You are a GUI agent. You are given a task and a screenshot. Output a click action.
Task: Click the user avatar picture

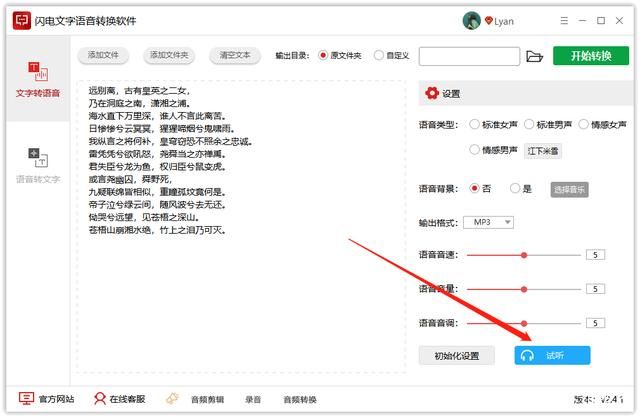[471, 20]
